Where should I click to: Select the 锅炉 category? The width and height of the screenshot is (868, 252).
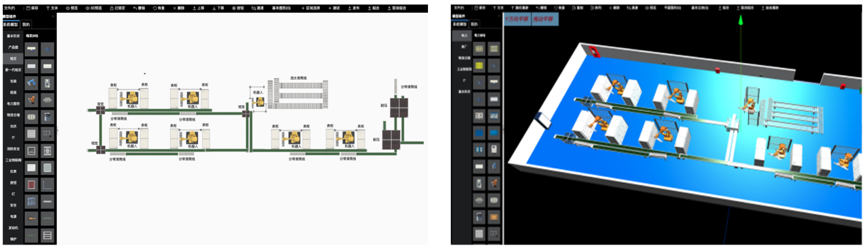(13, 239)
